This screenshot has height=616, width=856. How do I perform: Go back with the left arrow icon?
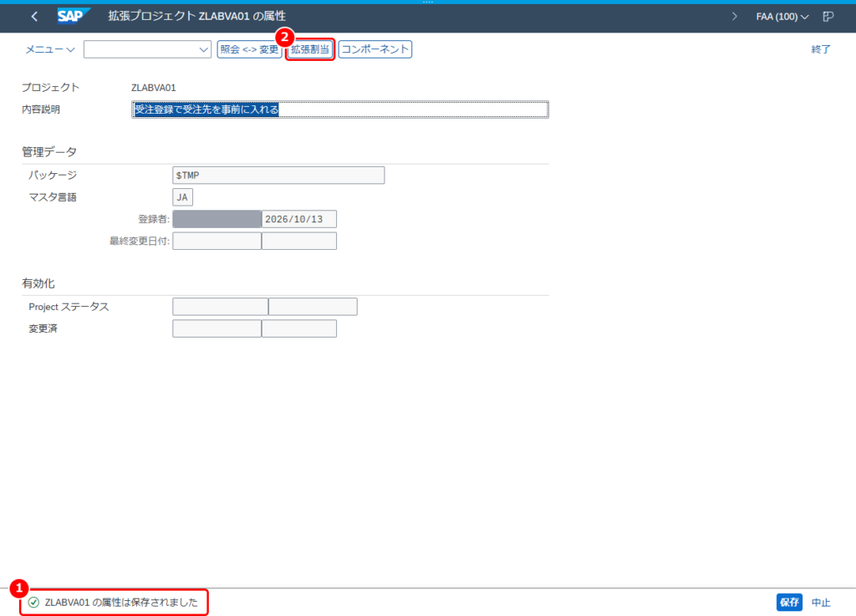click(x=34, y=17)
